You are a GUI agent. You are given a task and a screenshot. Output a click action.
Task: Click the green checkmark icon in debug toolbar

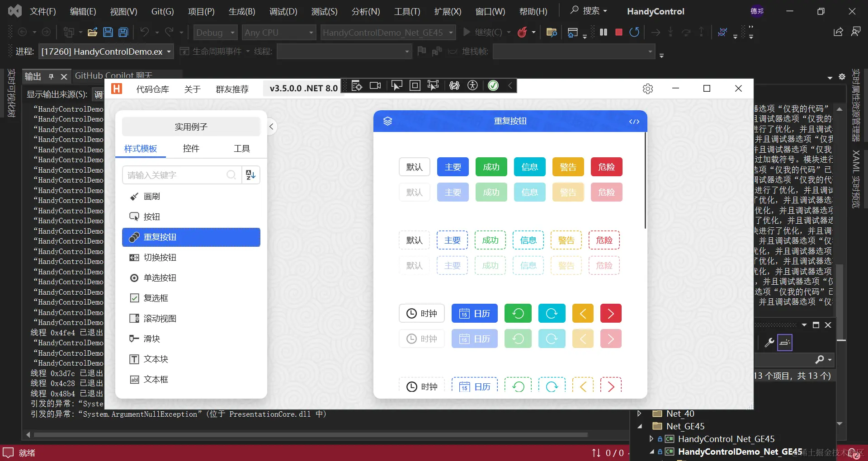493,85
